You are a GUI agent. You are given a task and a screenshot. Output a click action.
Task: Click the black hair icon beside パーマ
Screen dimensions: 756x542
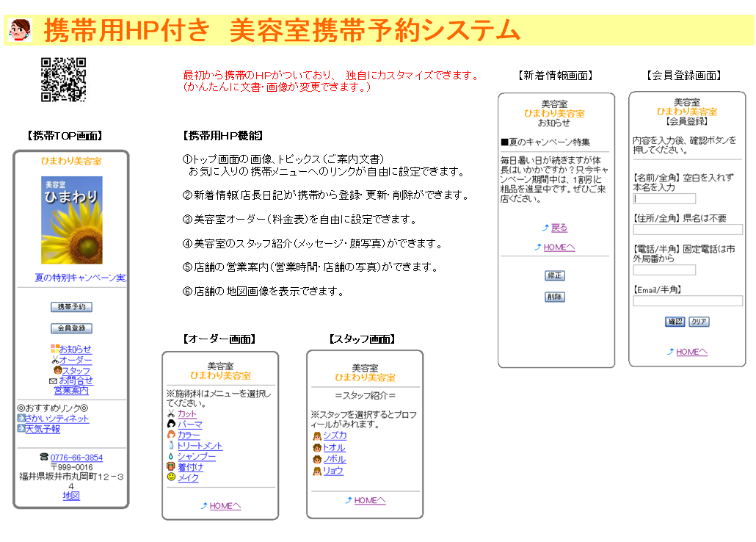tap(171, 424)
